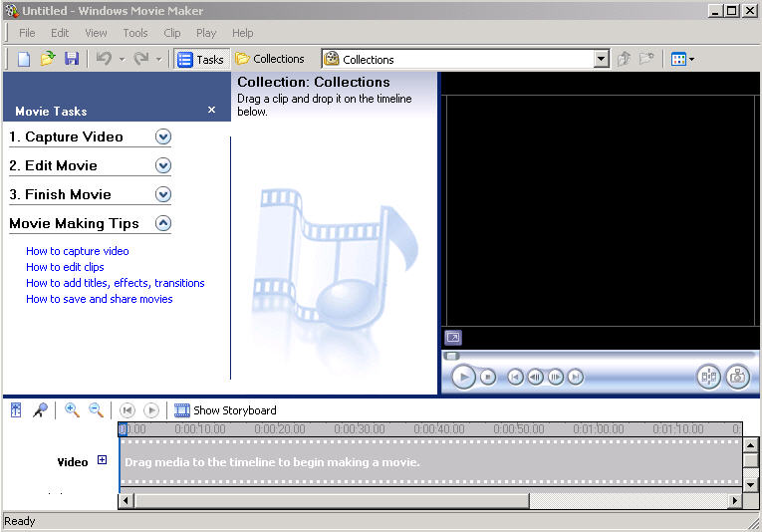The image size is (762, 532).
Task: Open How to capture video link
Action: click(x=78, y=251)
